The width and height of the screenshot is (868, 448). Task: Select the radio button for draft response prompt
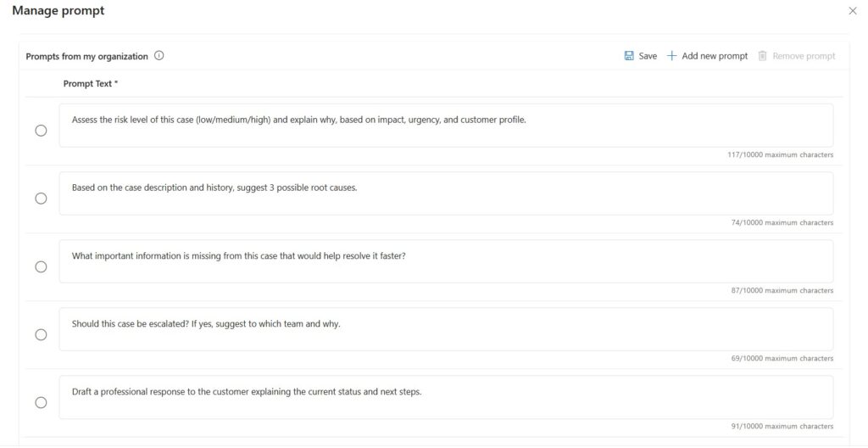tap(41, 402)
